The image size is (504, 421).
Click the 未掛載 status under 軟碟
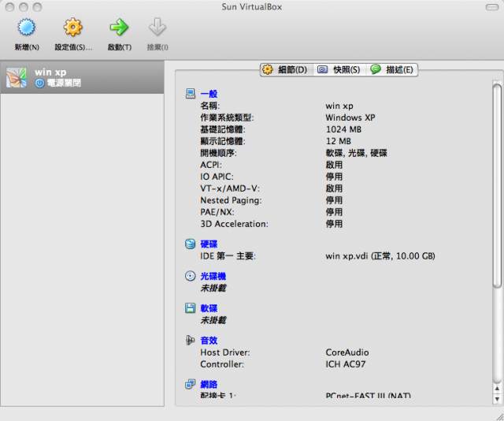tap(213, 320)
